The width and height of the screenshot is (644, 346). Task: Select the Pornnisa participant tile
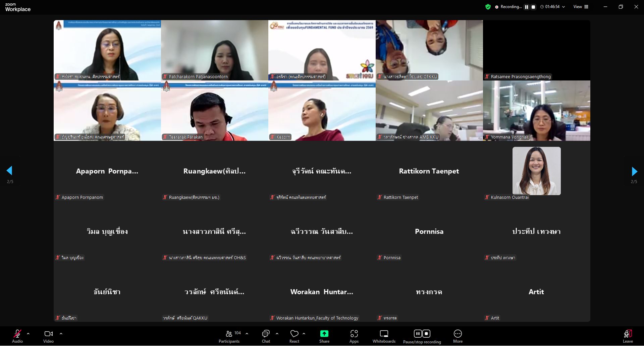coord(429,231)
